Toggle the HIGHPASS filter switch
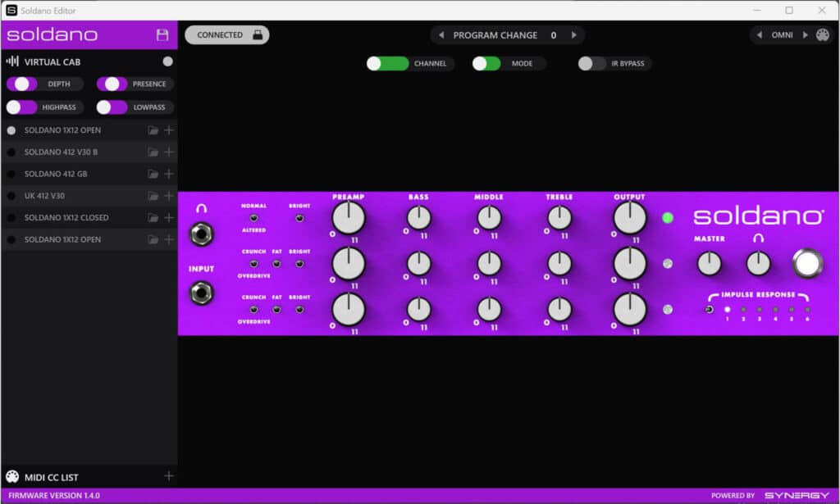 tap(22, 107)
